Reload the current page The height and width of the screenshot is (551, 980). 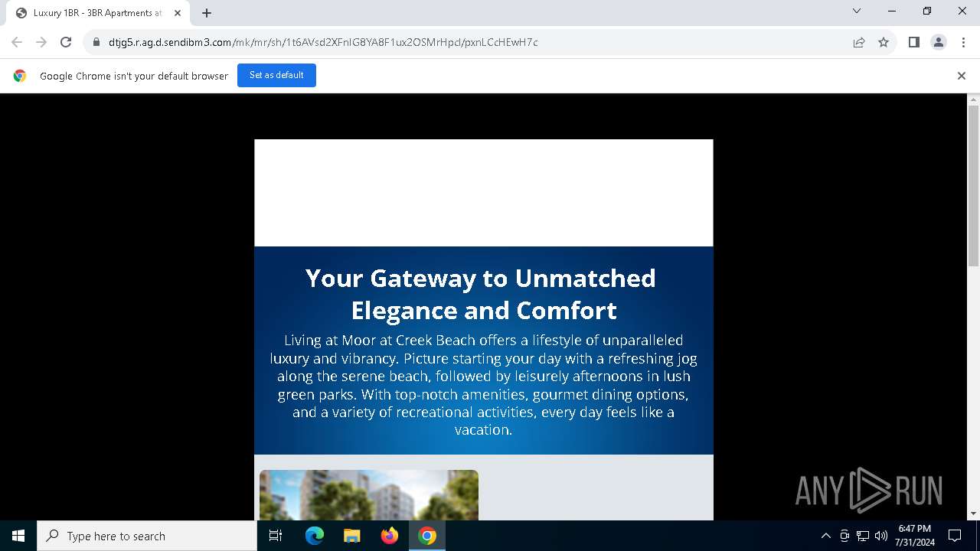coord(66,42)
